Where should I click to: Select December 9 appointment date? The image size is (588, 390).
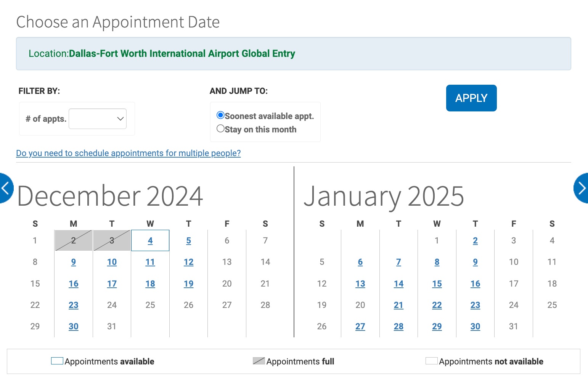pos(73,262)
